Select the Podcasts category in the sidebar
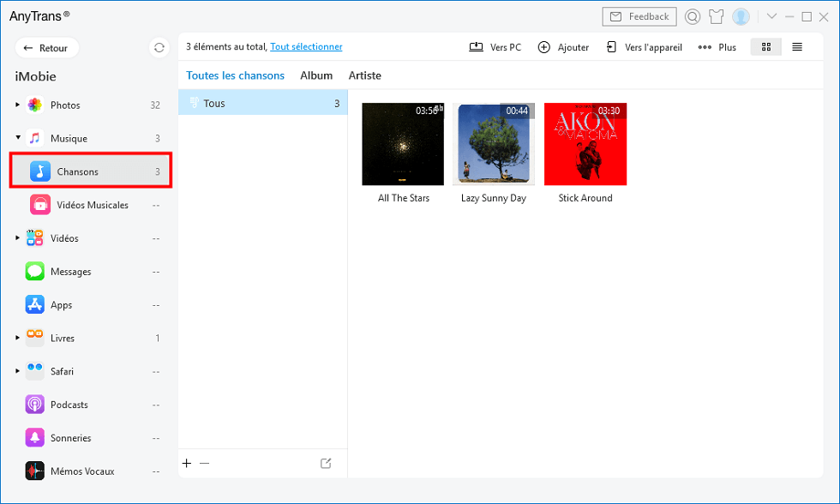 70,404
